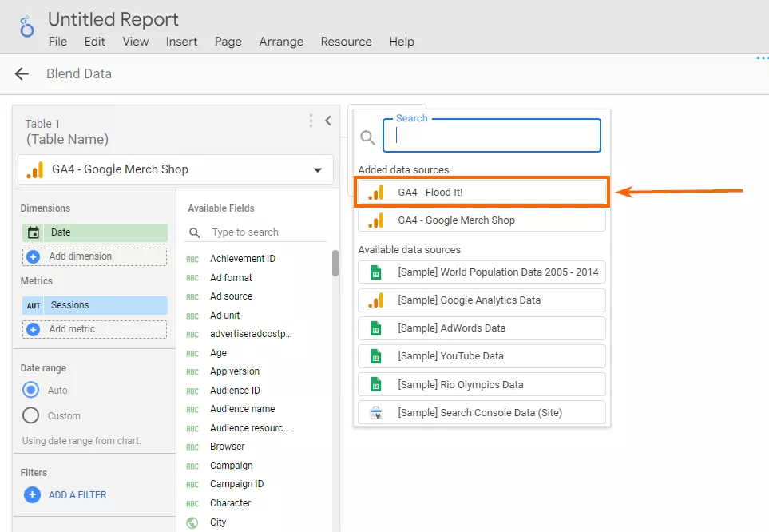
Task: Click Sheets icon of [Sample] Rio Olympics Data
Action: (x=375, y=385)
